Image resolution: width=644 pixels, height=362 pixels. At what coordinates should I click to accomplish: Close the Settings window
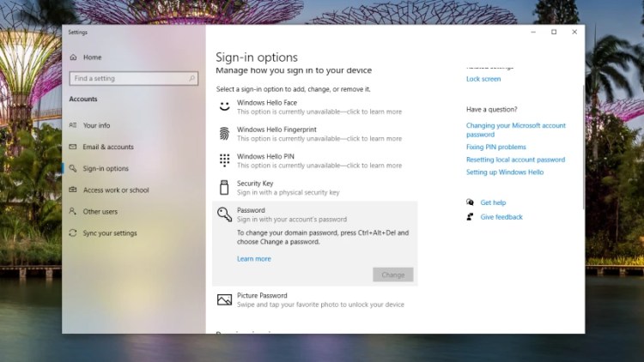pyautogui.click(x=574, y=32)
